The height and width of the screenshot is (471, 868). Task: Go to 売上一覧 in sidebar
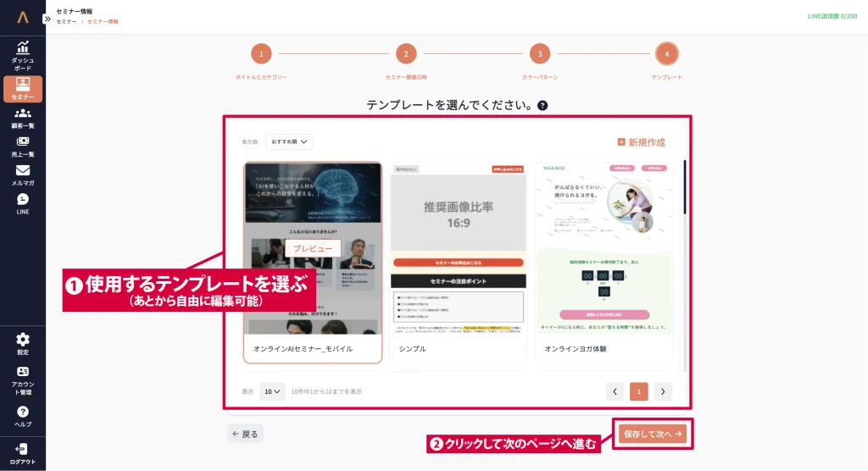coord(23,147)
